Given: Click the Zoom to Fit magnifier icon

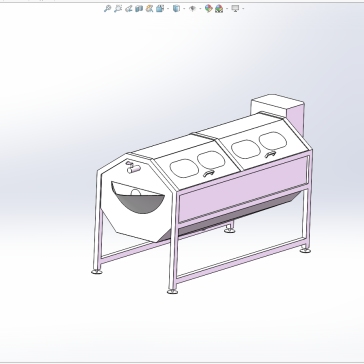Looking at the screenshot, I should tap(107, 9).
